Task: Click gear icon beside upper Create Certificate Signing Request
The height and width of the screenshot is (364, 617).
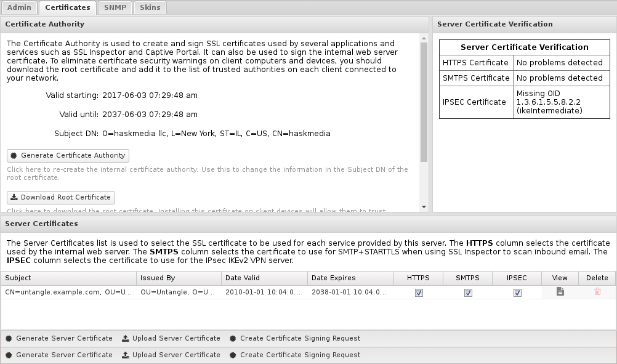Action: click(233, 339)
